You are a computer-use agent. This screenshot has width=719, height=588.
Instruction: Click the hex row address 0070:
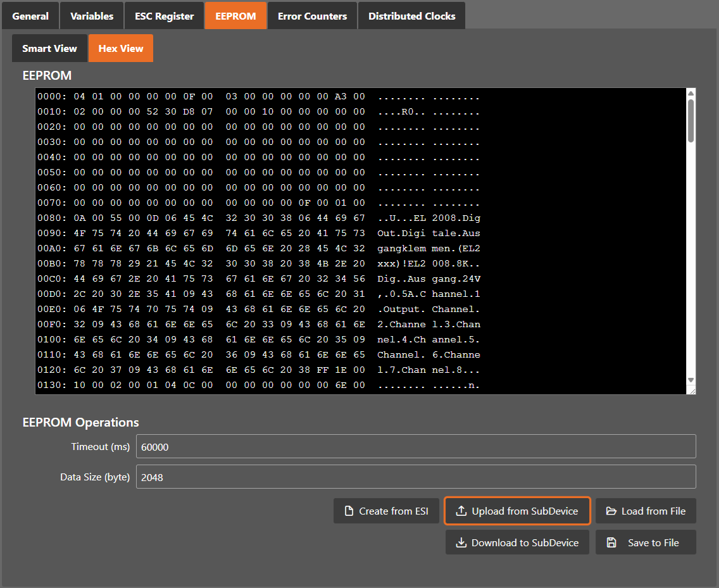click(x=52, y=203)
